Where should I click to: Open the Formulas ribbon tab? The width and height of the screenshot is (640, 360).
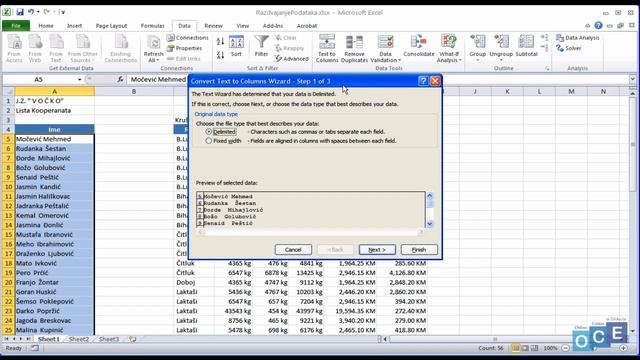coord(152,26)
